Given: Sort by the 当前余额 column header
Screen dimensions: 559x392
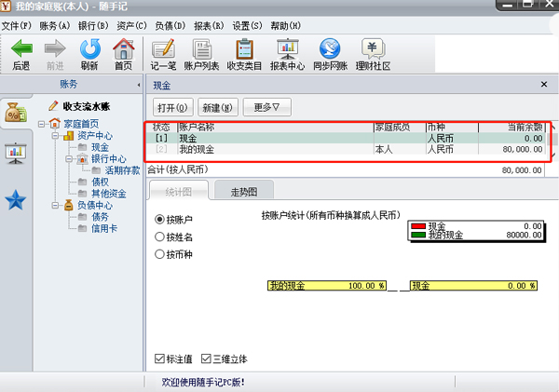Looking at the screenshot, I should (x=511, y=127).
